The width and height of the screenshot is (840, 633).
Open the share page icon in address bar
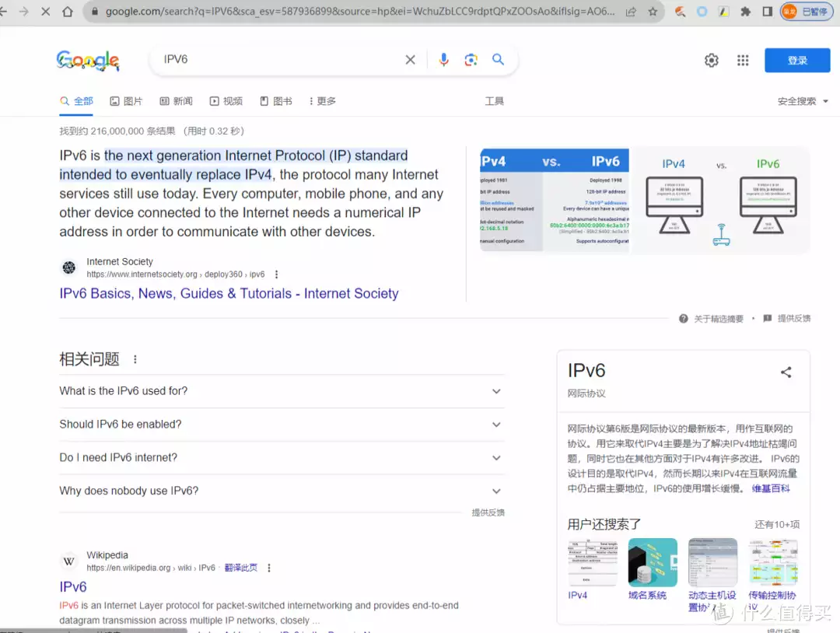[x=631, y=11]
